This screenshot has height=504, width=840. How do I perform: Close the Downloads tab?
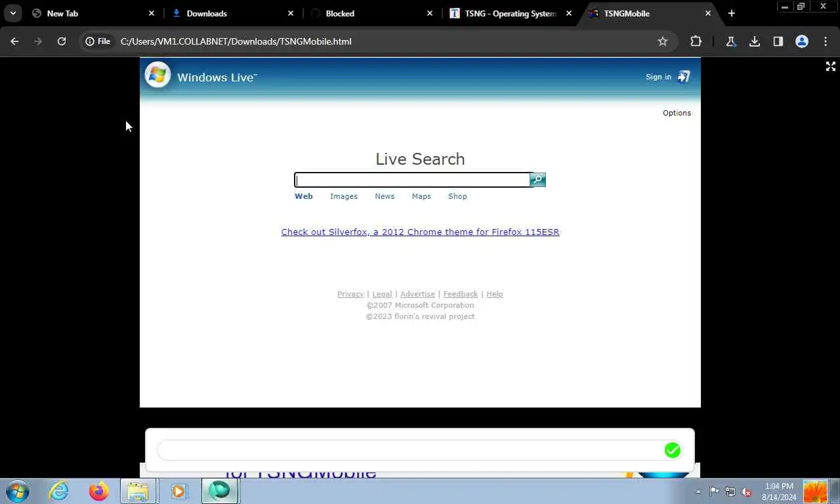click(x=291, y=13)
